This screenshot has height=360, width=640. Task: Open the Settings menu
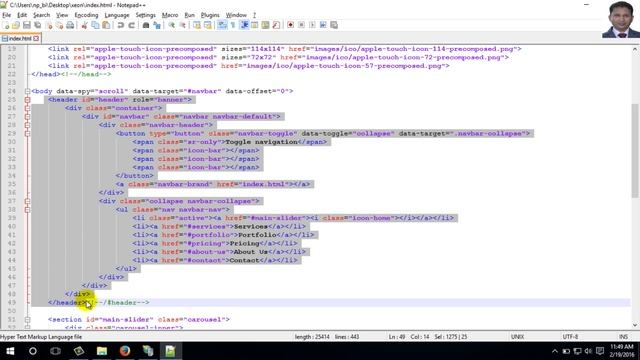pos(145,15)
